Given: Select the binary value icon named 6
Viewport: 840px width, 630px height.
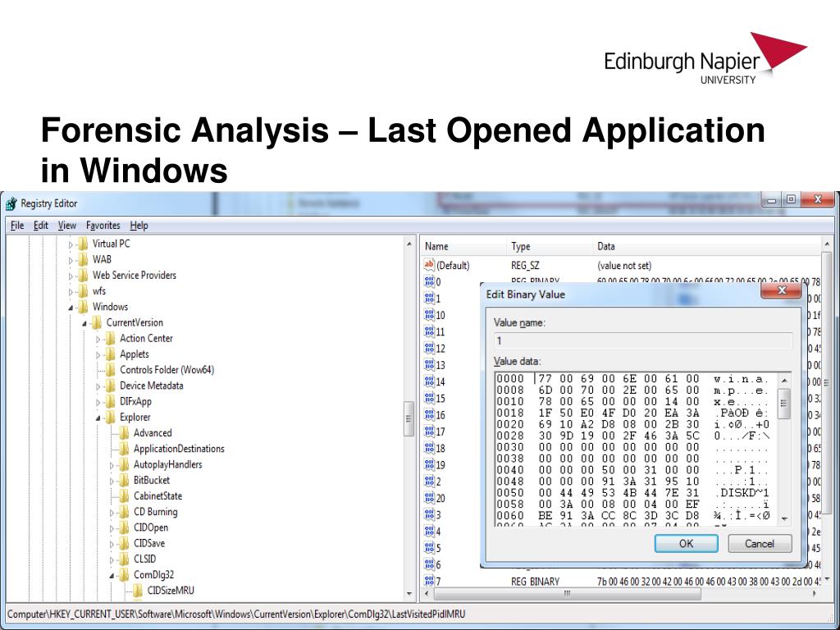Looking at the screenshot, I should coord(429,564).
